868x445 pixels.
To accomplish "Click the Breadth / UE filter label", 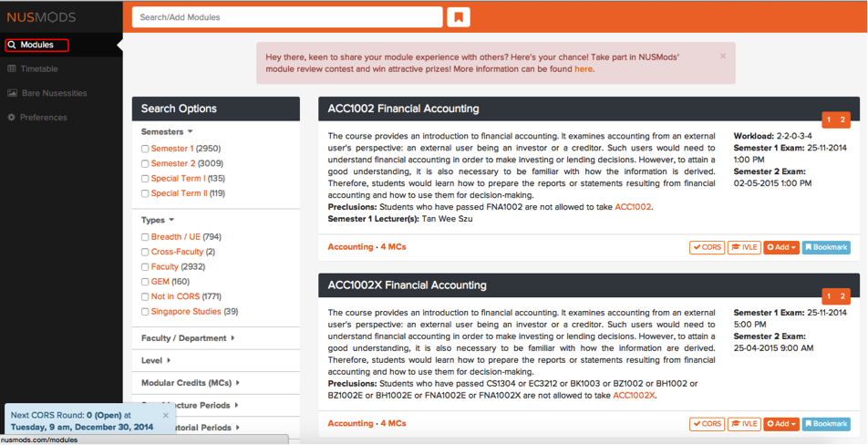I will point(175,237).
